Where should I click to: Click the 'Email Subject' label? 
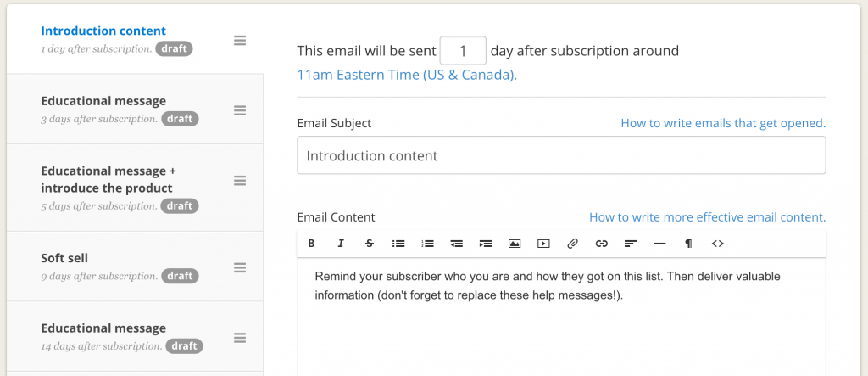tap(334, 123)
